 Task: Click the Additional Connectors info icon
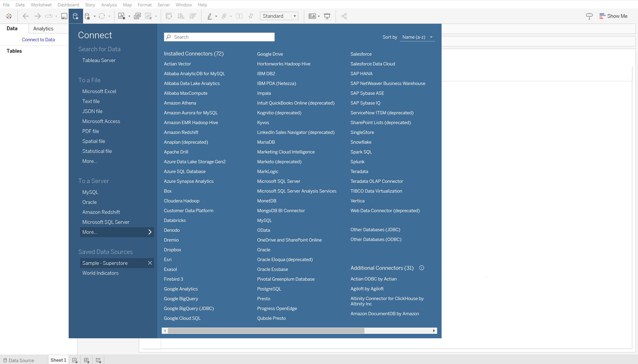click(x=421, y=268)
